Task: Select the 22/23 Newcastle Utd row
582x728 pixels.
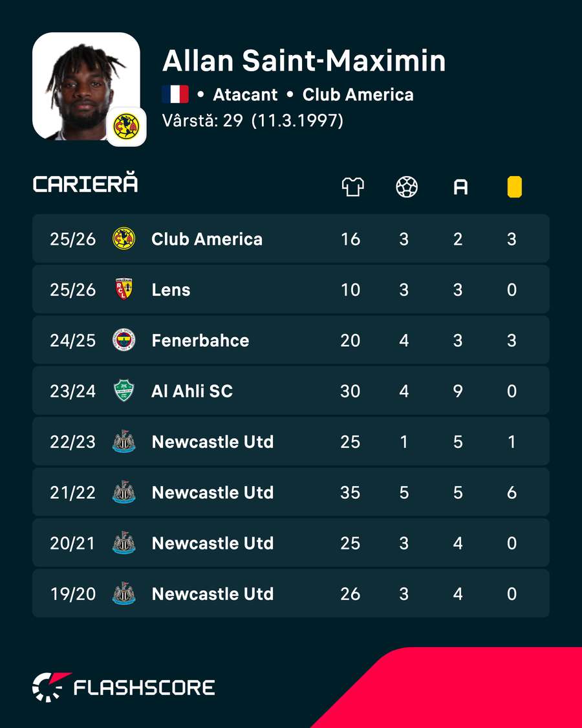Action: point(291,441)
